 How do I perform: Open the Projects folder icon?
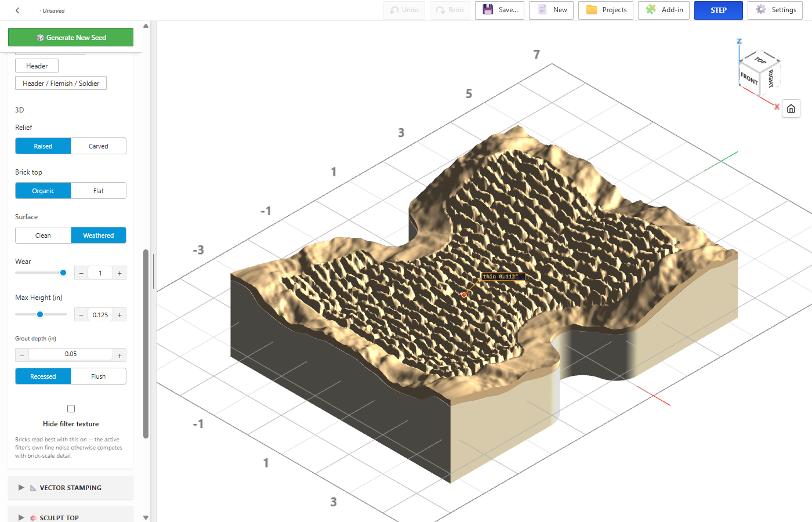[x=592, y=10]
